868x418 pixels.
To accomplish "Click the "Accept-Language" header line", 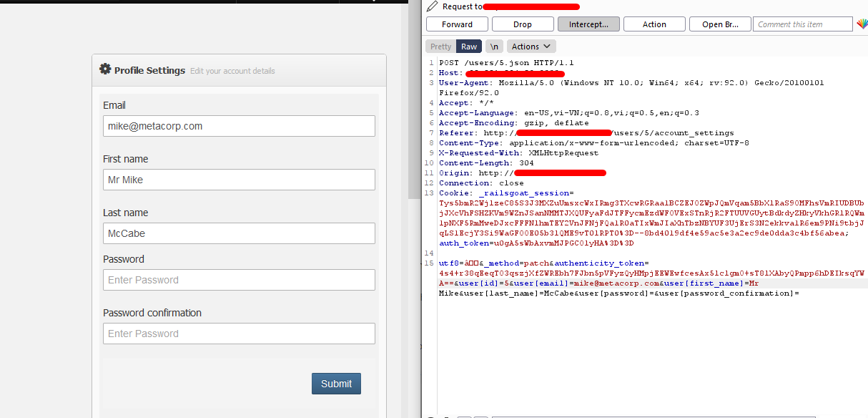I will [569, 113].
